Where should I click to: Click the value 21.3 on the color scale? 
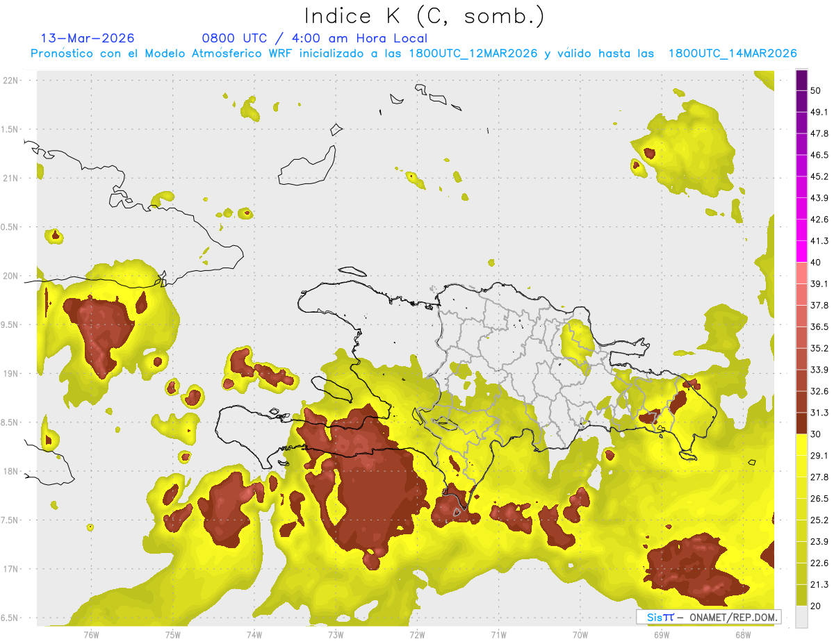pyautogui.click(x=819, y=585)
